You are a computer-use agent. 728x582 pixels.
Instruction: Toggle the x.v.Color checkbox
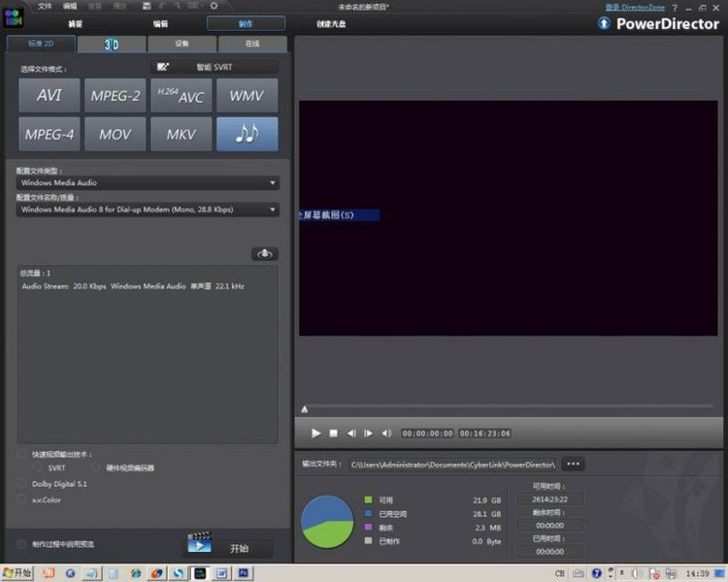click(x=21, y=499)
